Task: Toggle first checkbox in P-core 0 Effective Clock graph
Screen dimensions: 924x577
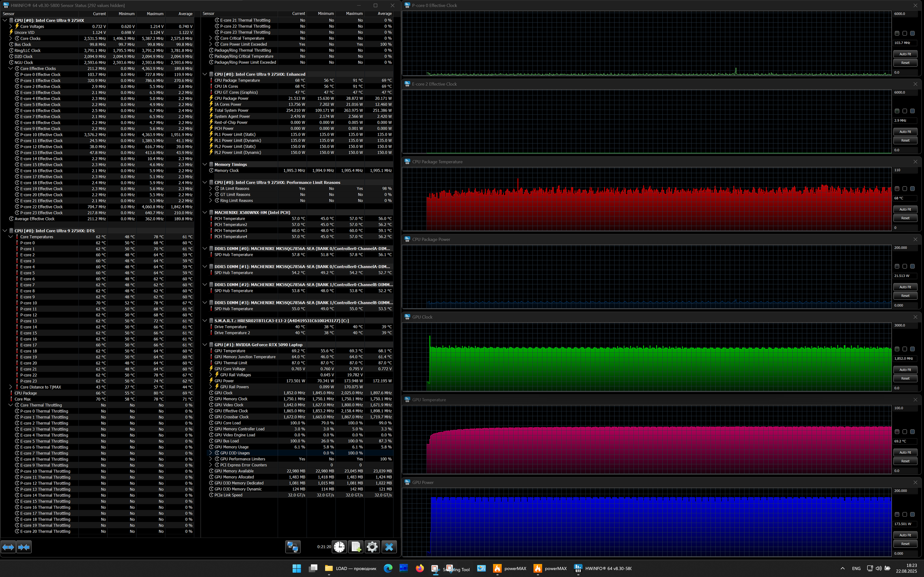Action: point(897,33)
